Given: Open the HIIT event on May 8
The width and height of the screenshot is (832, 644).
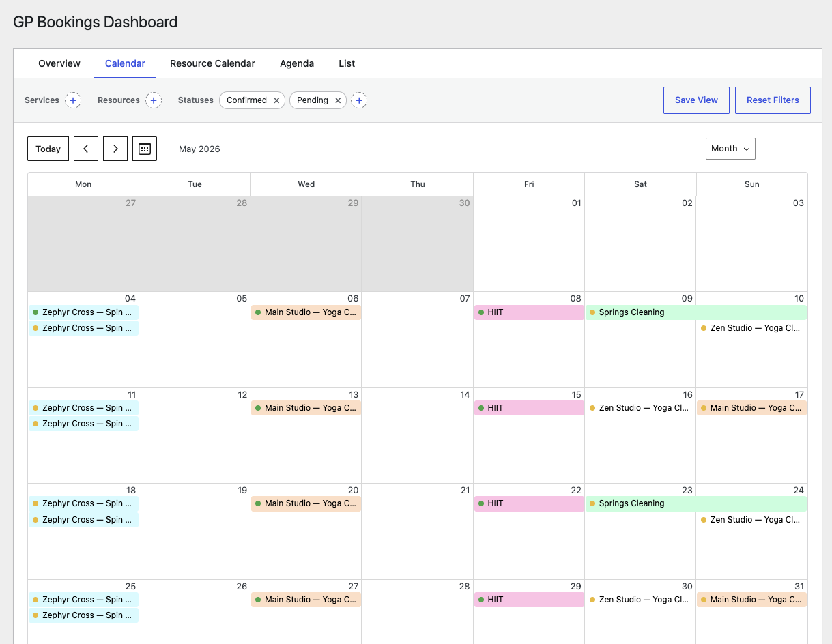Looking at the screenshot, I should (529, 312).
